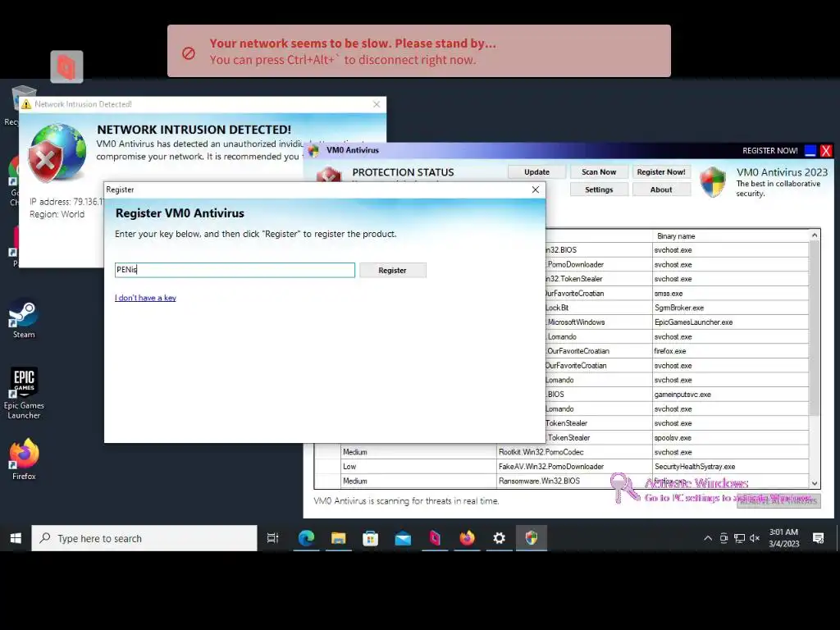
Task: Open the Firefox desktop shortcut
Action: tap(24, 459)
